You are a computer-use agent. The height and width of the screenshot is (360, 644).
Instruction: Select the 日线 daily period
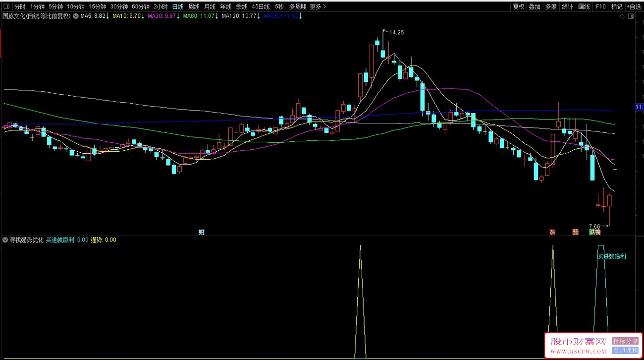[x=178, y=7]
